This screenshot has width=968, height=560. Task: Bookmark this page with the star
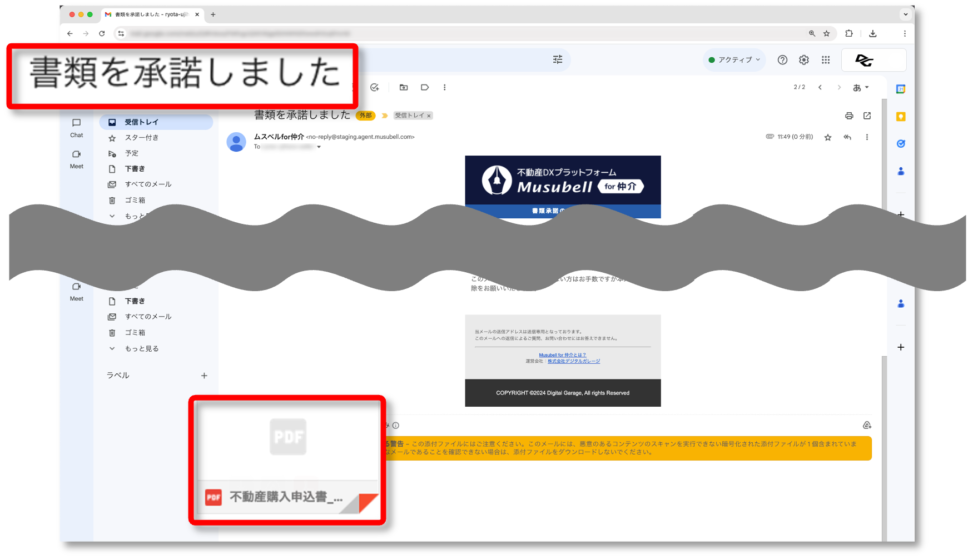click(827, 33)
